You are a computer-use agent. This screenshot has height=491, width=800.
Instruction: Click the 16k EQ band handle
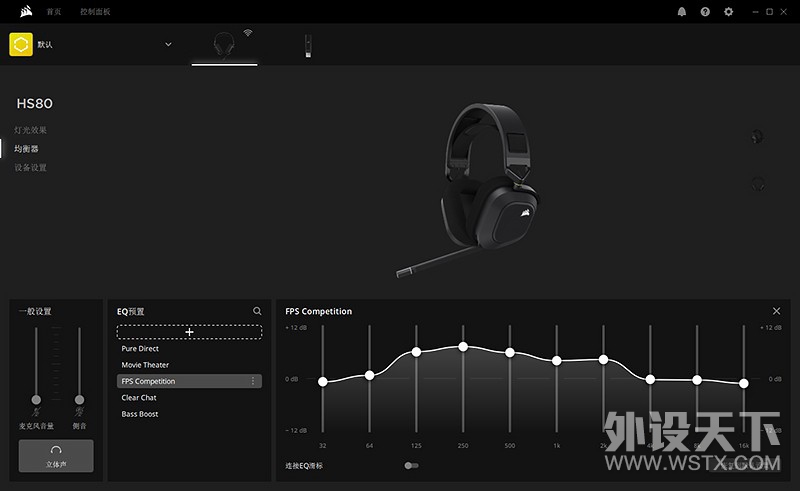tap(744, 383)
